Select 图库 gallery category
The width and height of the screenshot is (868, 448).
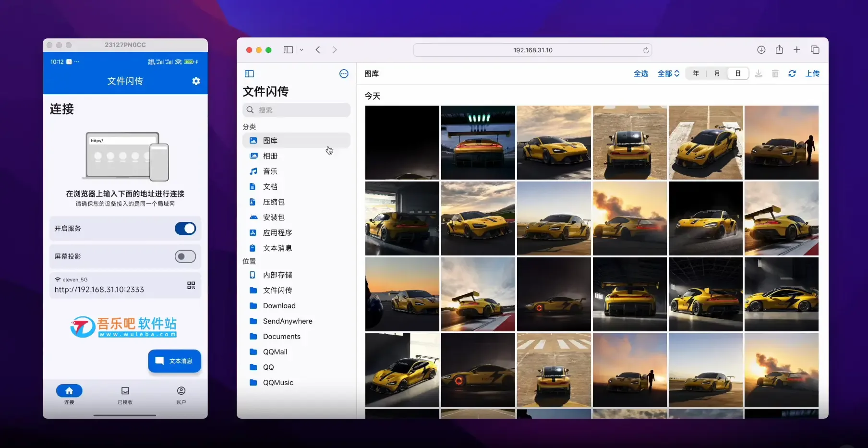296,141
